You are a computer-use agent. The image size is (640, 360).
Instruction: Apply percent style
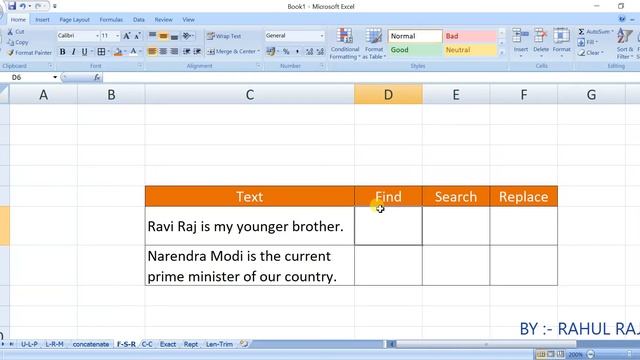pos(286,51)
